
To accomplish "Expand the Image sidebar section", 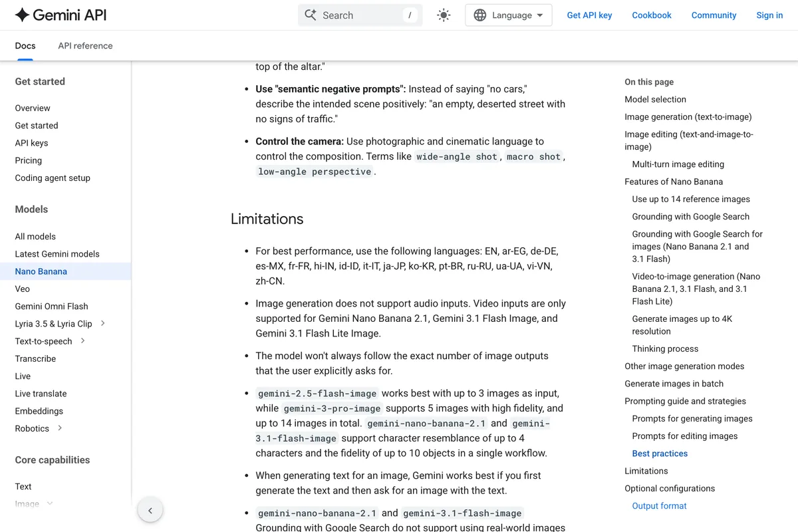I will point(49,503).
